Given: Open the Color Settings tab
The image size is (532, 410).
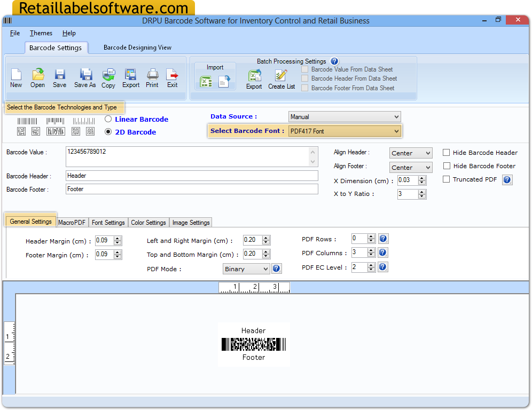Looking at the screenshot, I should [148, 223].
